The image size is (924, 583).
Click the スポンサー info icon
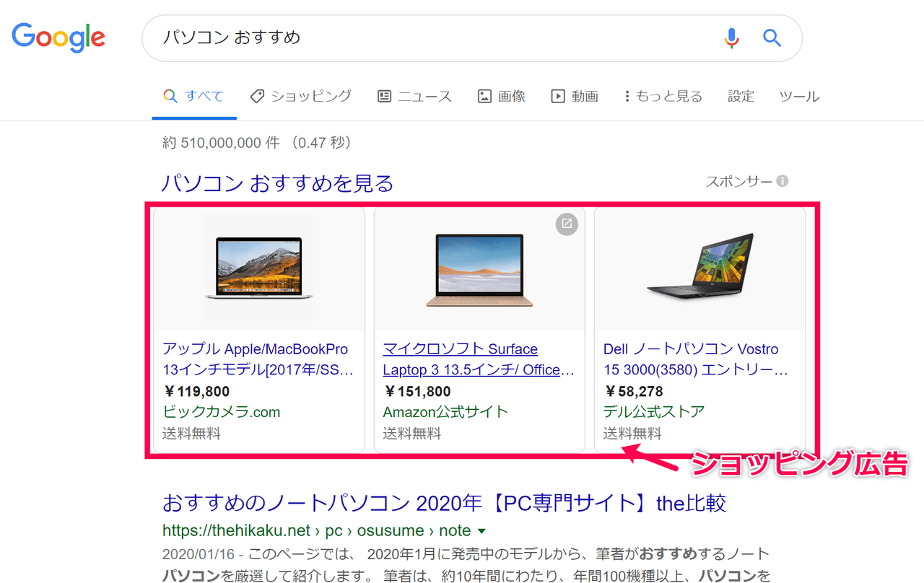tap(783, 181)
